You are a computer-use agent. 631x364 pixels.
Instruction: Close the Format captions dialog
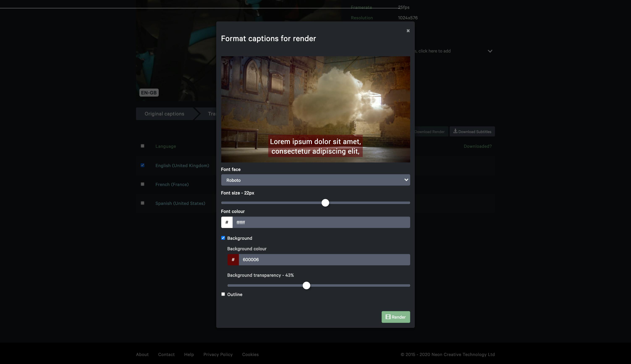click(408, 31)
